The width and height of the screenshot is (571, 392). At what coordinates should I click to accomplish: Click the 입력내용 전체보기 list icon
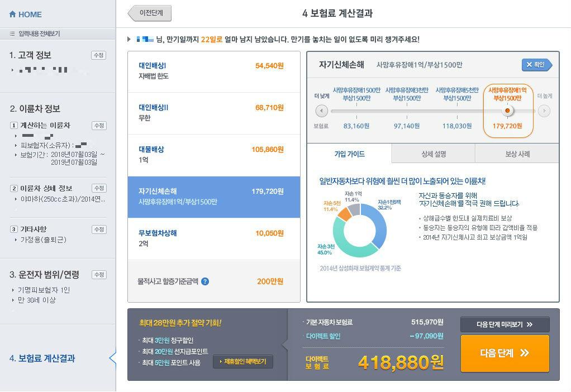point(12,34)
